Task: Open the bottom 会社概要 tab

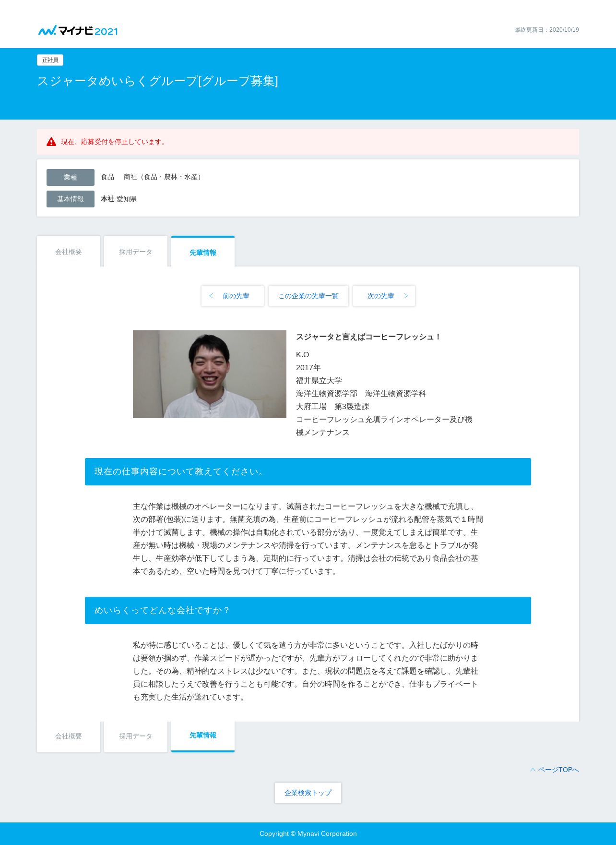Action: (x=69, y=736)
